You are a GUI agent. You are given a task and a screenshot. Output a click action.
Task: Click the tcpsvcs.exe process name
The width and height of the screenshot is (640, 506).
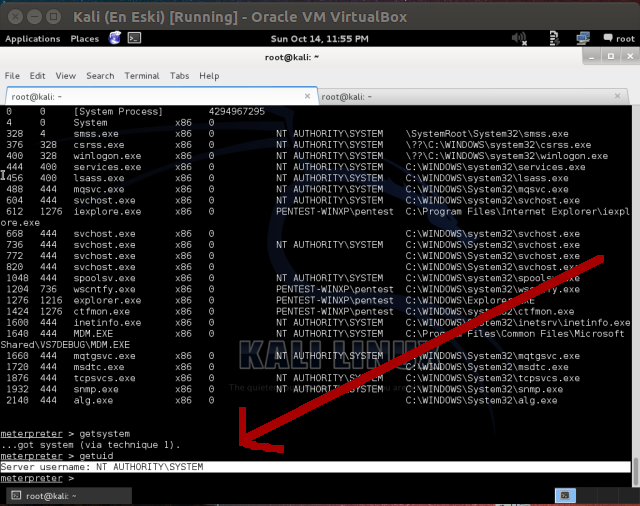coord(104,378)
